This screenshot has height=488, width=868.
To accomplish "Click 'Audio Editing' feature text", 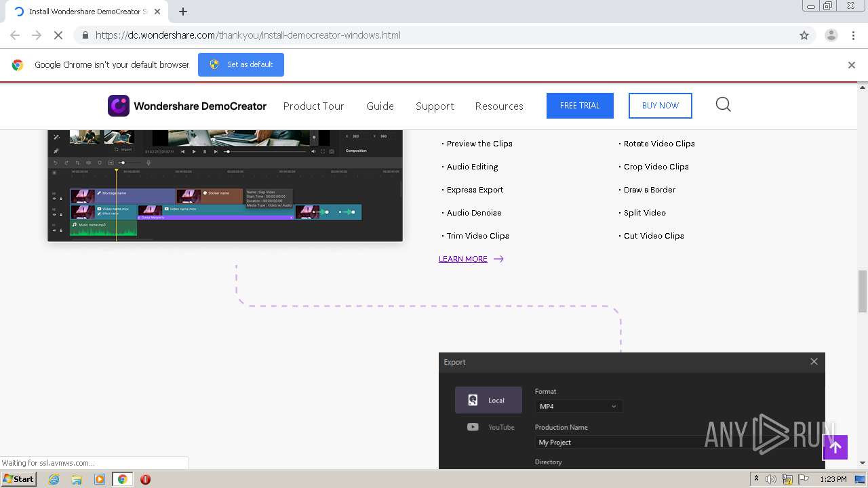I will (x=472, y=167).
